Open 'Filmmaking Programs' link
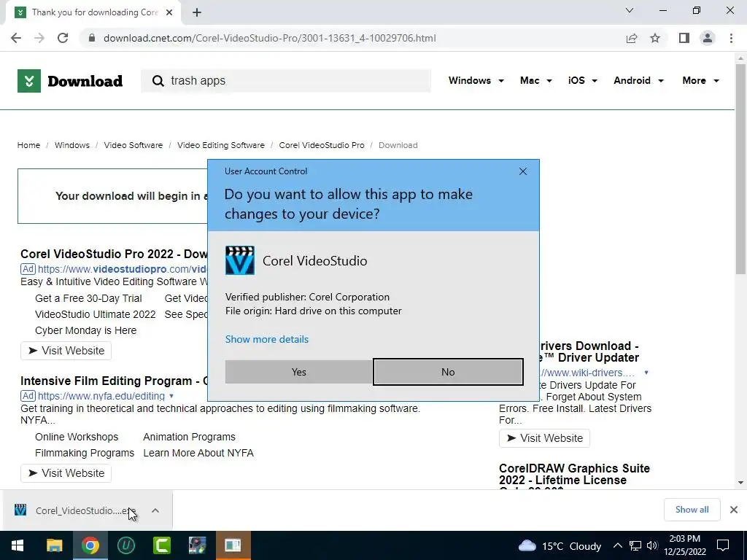 click(x=85, y=453)
